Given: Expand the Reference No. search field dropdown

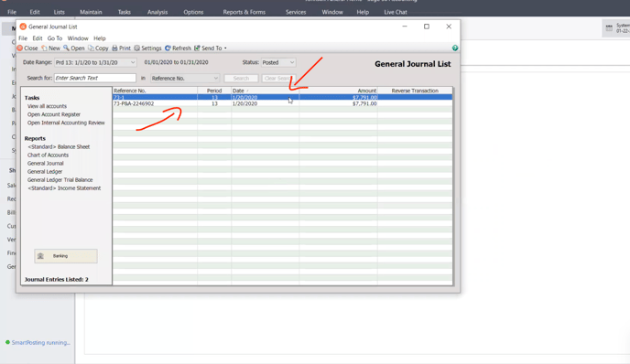Looking at the screenshot, I should pos(216,79).
